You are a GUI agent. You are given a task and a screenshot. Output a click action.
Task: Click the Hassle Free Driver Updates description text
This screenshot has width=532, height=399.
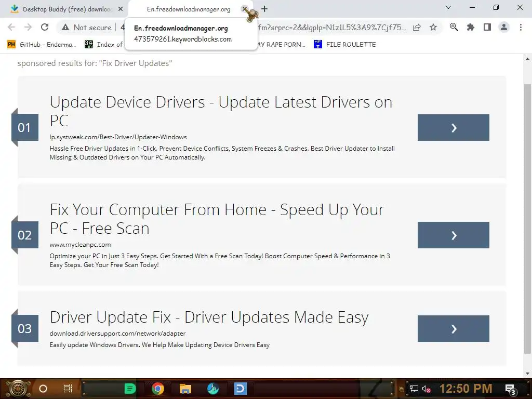(222, 153)
